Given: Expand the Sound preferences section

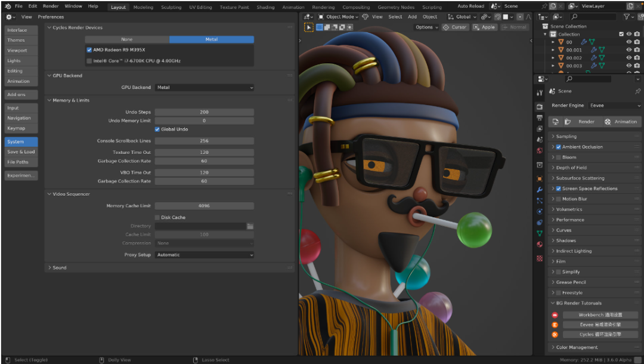Looking at the screenshot, I should click(59, 268).
